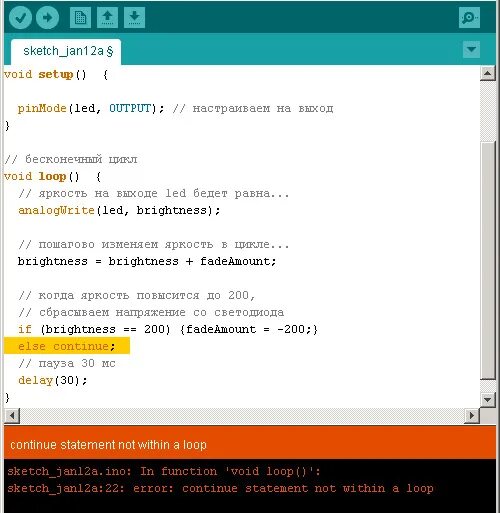Click the '// когда яркость повысится до 200,' comment
Screen dimensions: 500x513
click(x=137, y=295)
